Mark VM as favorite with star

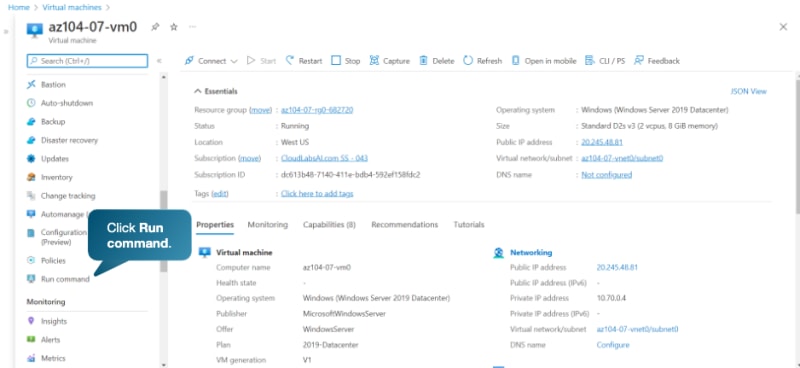coord(173,27)
